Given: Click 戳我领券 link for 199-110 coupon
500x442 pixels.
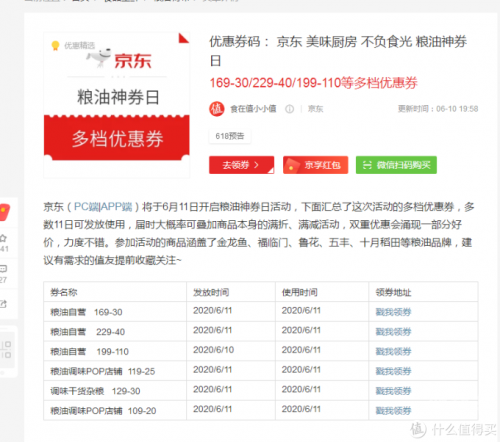Looking at the screenshot, I should tap(393, 351).
